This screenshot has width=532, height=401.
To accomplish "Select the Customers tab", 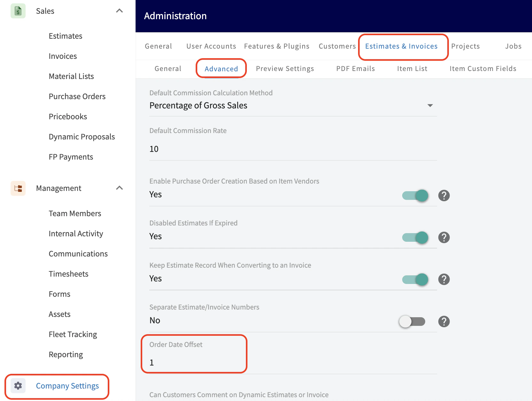I will pos(337,46).
